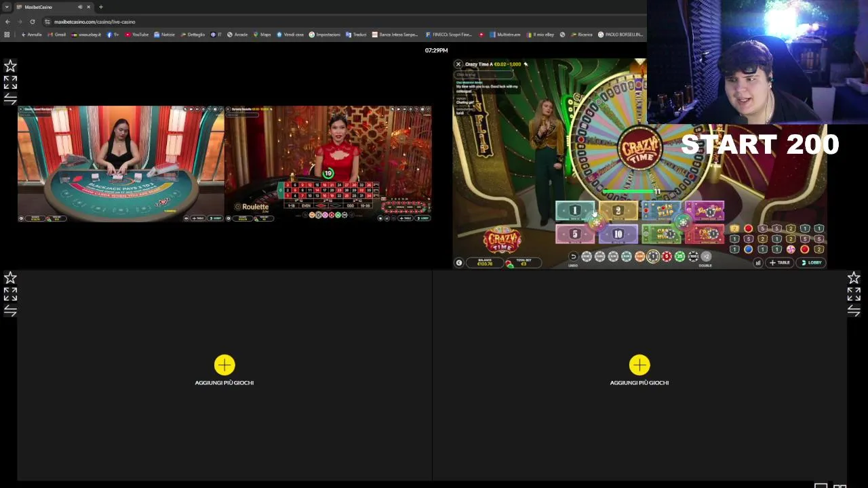
Task: Double the Crazy Time bet with x2
Action: 706,256
